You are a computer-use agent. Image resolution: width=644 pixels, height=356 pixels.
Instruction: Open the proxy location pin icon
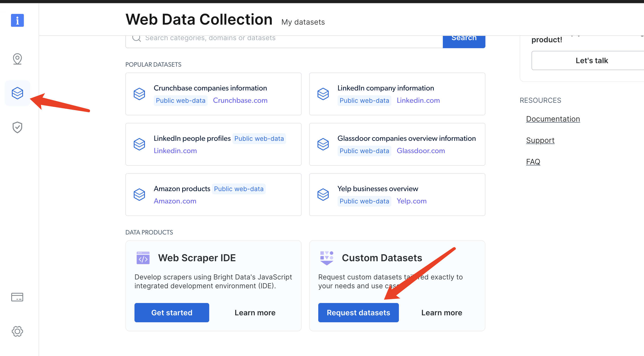17,59
